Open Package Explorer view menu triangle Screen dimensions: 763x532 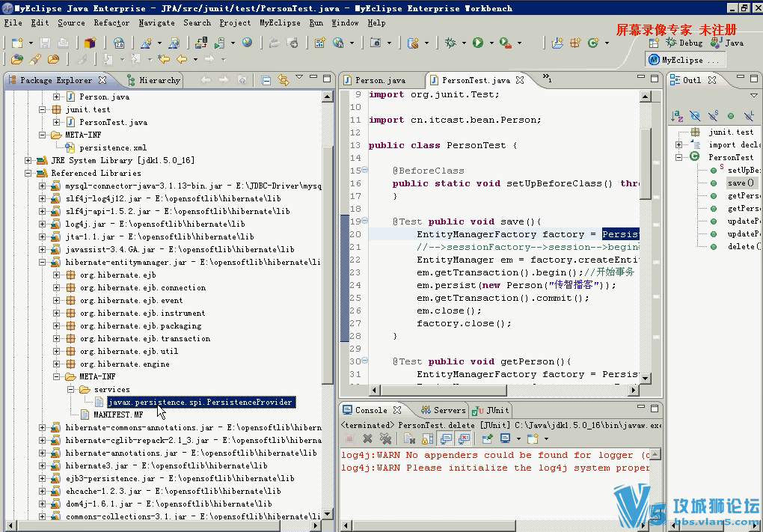tap(299, 77)
